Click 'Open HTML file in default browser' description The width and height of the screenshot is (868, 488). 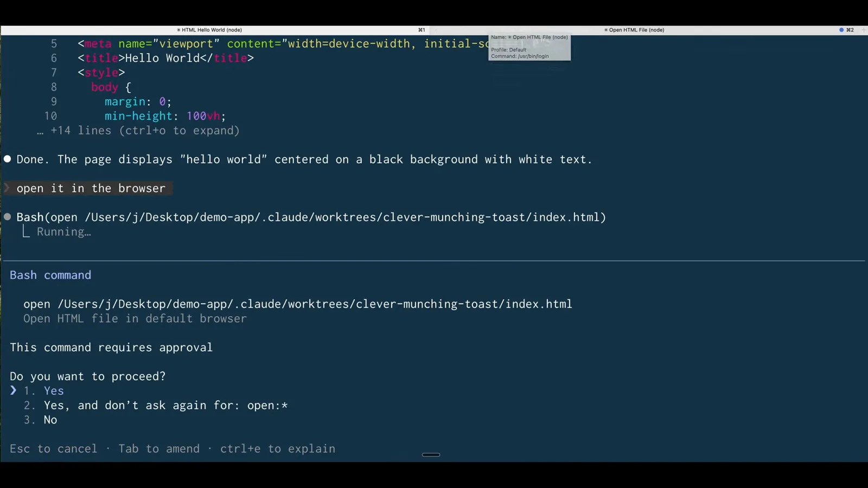pyautogui.click(x=135, y=319)
